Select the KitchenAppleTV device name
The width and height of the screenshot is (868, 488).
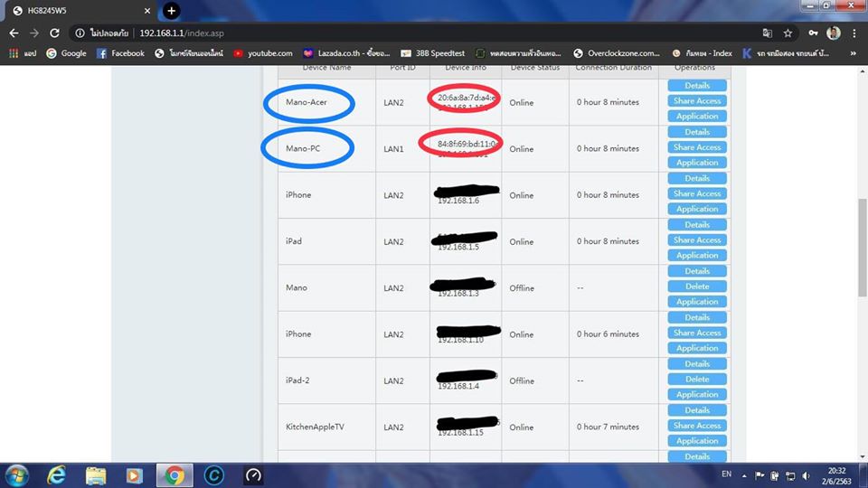click(315, 427)
